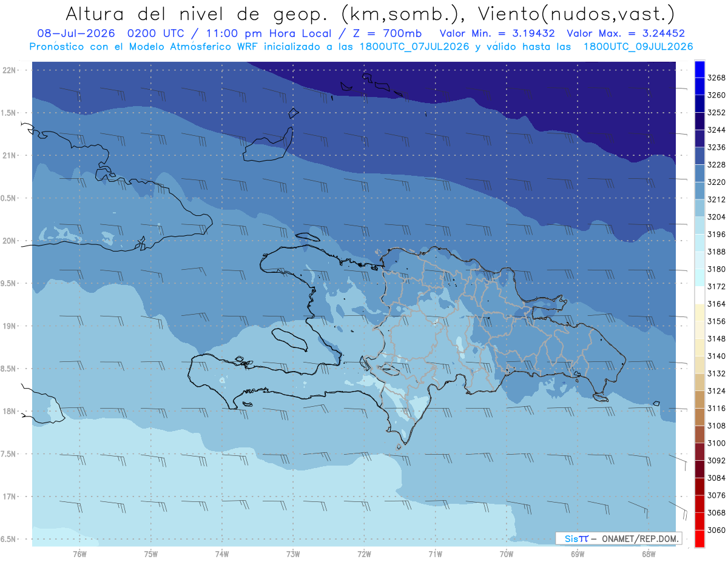The height and width of the screenshot is (562, 728).
Task: Click the '72W' longitude label
Action: click(x=364, y=554)
